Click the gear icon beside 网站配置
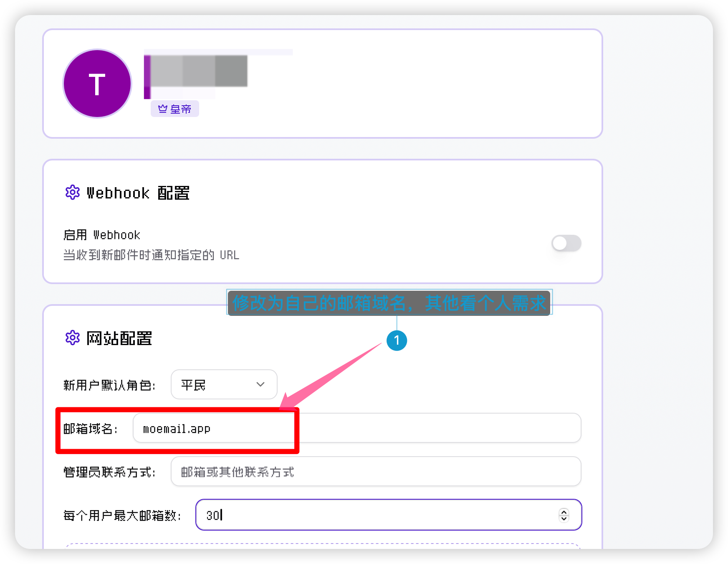The height and width of the screenshot is (564, 728). tap(73, 338)
